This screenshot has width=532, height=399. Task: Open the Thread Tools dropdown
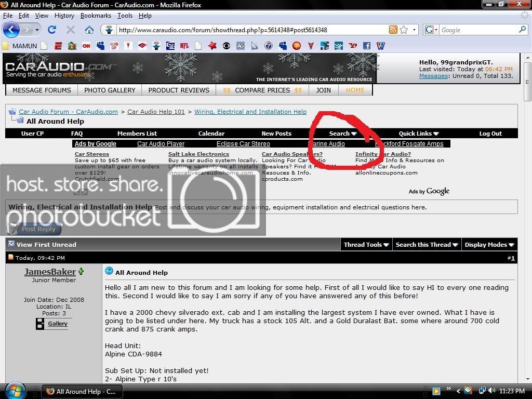coord(366,245)
